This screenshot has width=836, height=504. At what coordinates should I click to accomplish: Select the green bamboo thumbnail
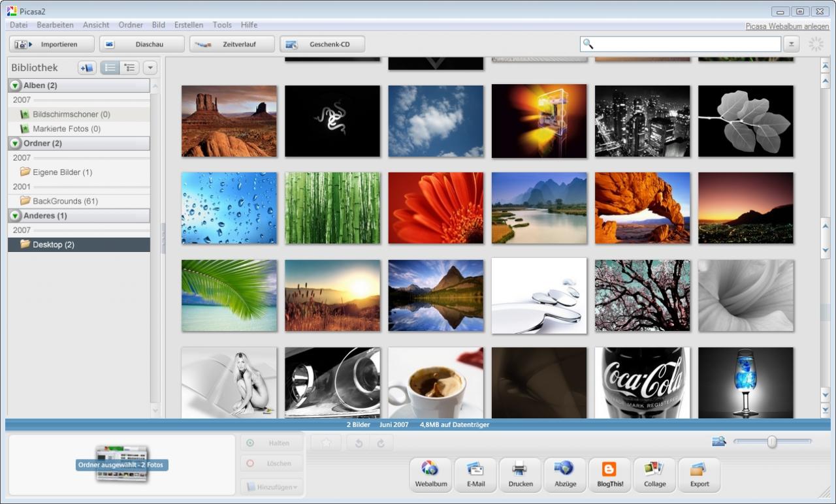click(332, 208)
